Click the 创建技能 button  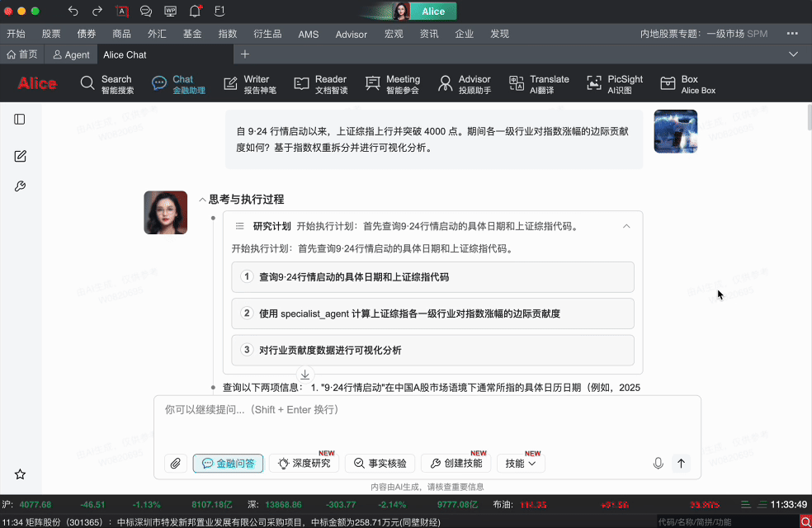[456, 464]
